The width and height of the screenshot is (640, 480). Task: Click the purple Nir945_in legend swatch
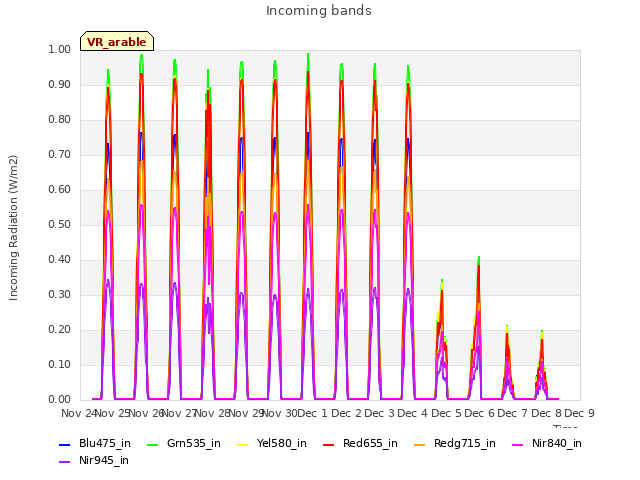(65, 462)
